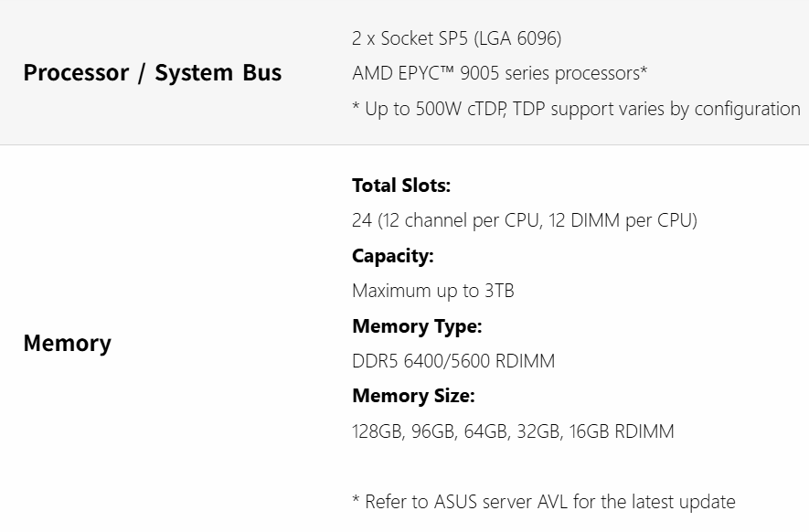Click the "Processor / System Bus" row heading

click(x=152, y=73)
